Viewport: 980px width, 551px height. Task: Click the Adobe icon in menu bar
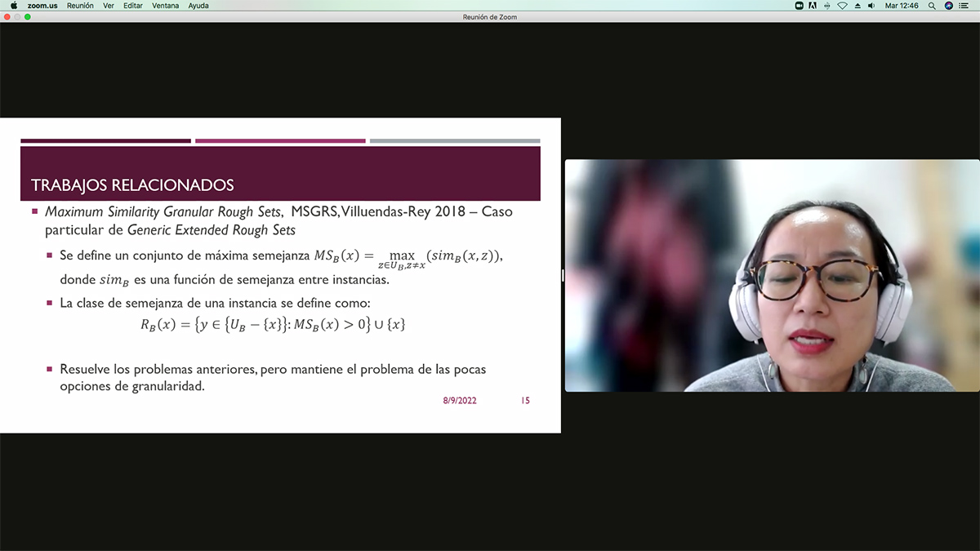tap(813, 5)
